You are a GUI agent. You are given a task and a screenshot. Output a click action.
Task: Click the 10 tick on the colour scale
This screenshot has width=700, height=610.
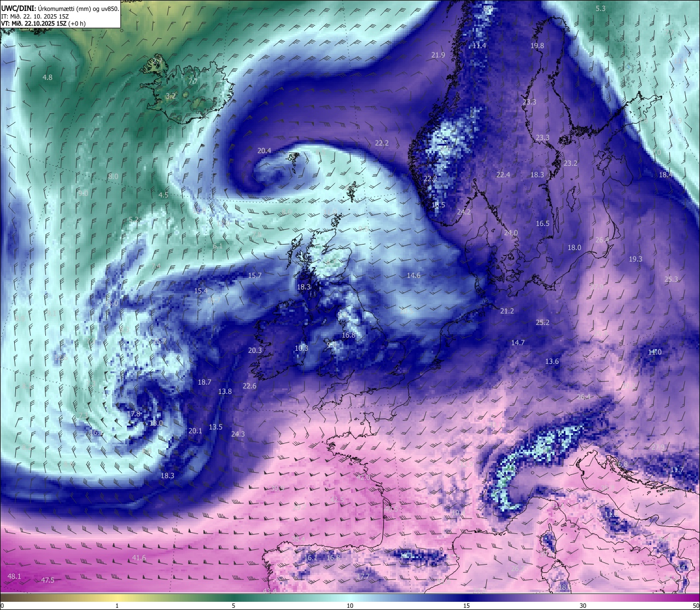click(350, 606)
